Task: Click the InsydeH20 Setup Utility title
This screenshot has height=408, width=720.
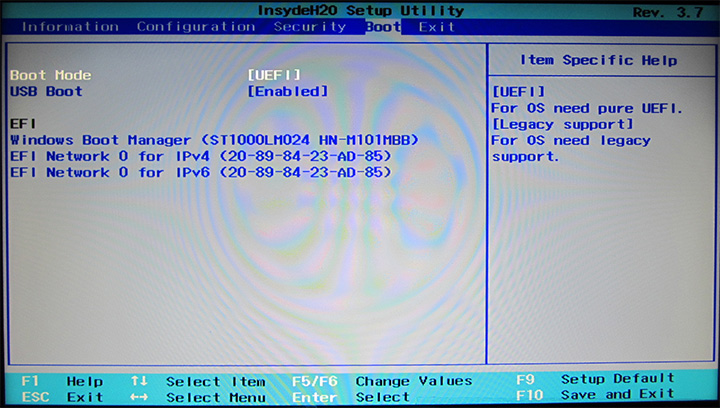Action: pyautogui.click(x=360, y=10)
